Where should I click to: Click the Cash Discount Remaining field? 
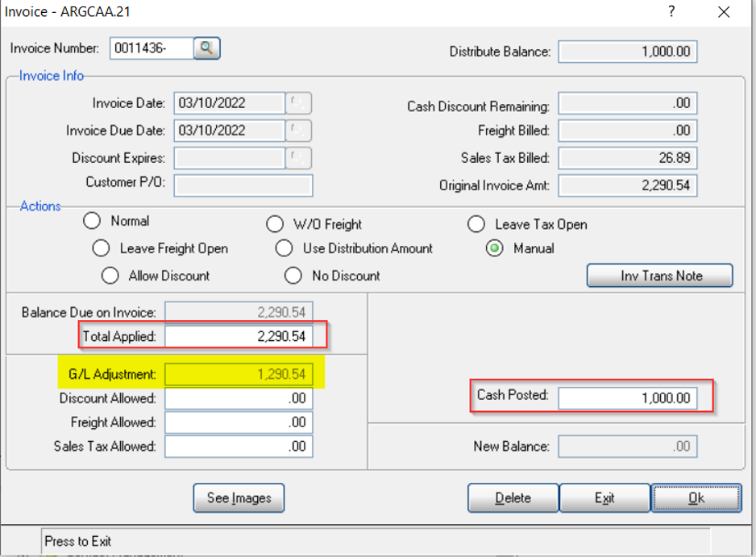[628, 103]
